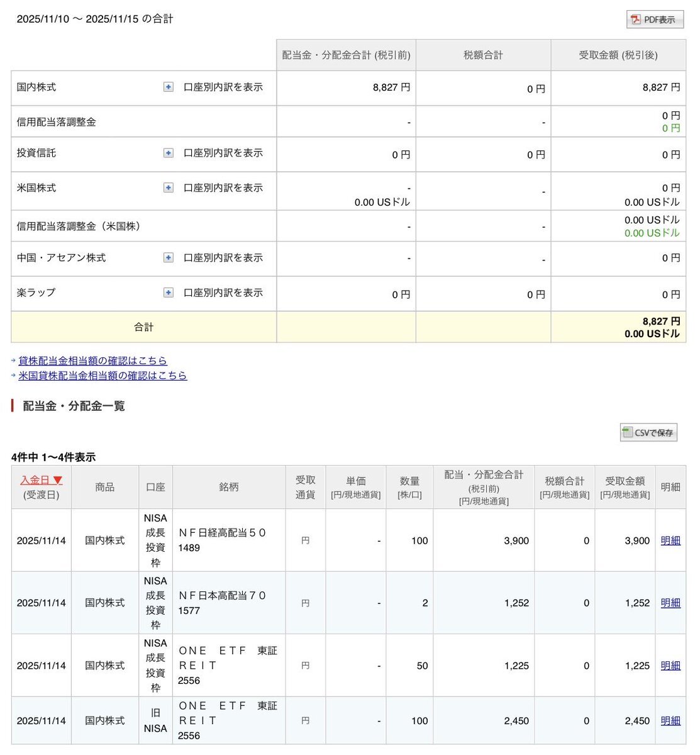700x755 pixels.
Task: Open 明細 for NF日経高配当50
Action: point(670,540)
